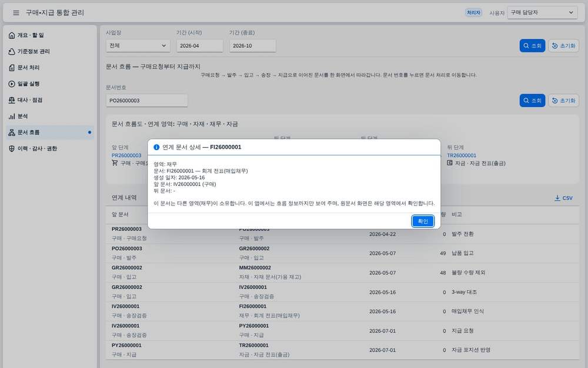Click 확인 button in the dialog
Screen dimensions: 588x368
pyautogui.click(x=423, y=221)
